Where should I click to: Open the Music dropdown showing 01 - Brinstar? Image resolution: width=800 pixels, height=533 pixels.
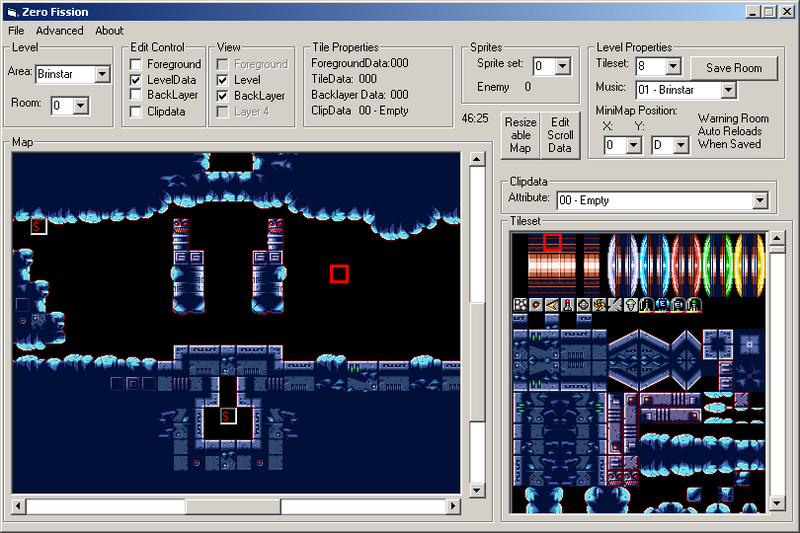pyautogui.click(x=729, y=90)
